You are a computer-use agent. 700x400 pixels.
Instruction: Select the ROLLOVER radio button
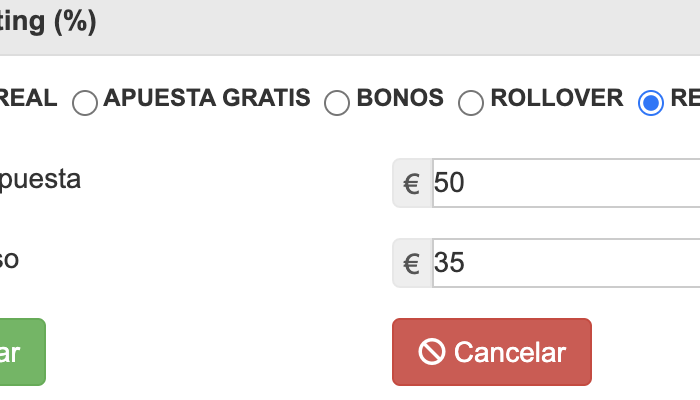pos(471,103)
